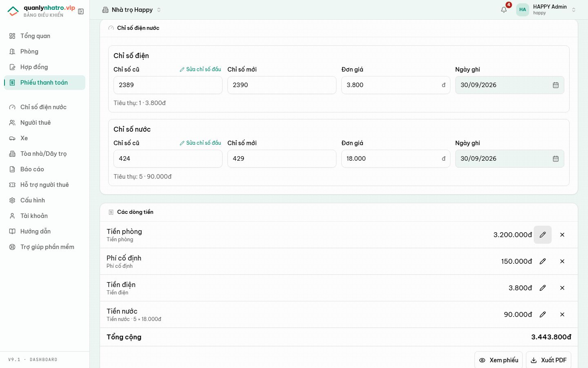Edit the Phí cố định pencil icon
Image resolution: width=588 pixels, height=368 pixels.
[543, 261]
